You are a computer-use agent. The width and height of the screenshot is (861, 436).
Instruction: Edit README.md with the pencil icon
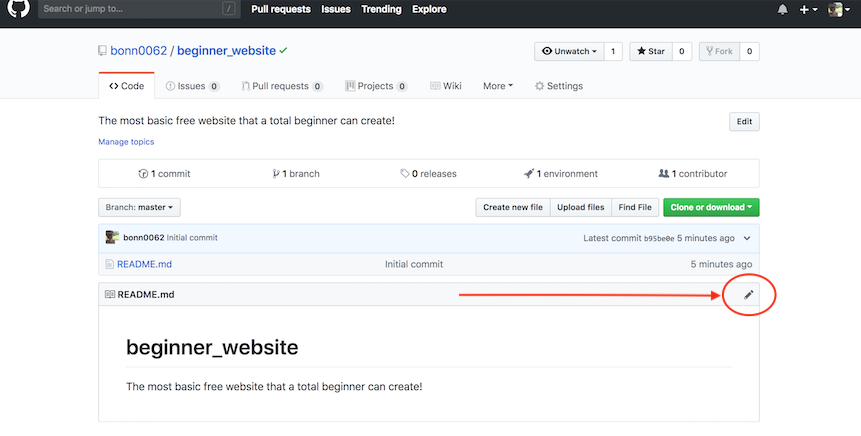pos(748,294)
